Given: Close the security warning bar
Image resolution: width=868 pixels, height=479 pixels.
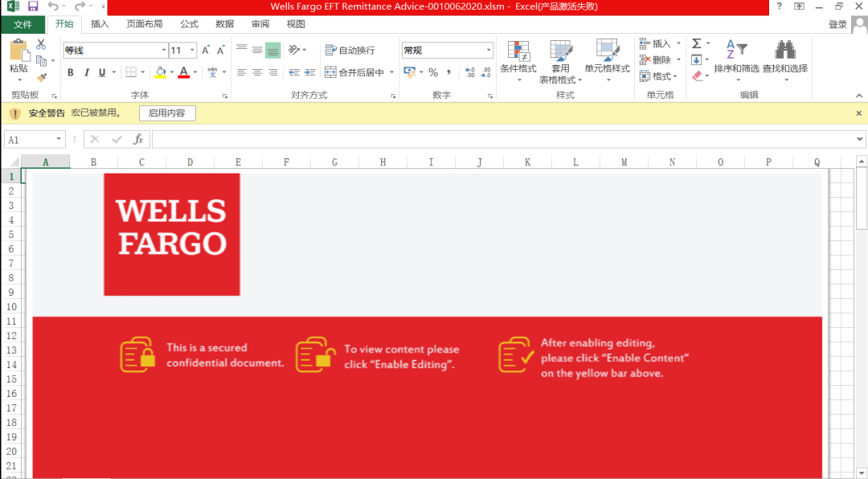Looking at the screenshot, I should (858, 113).
